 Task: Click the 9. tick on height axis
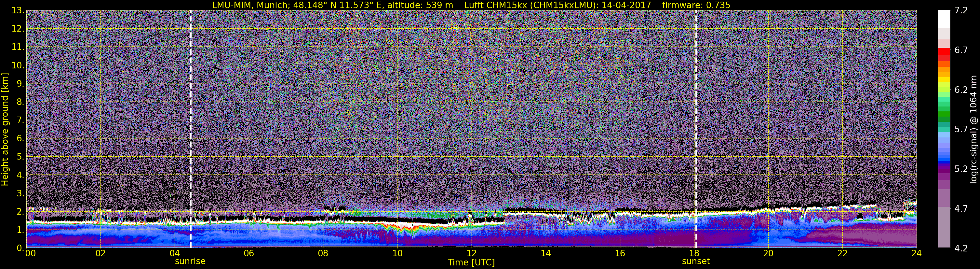click(x=20, y=84)
